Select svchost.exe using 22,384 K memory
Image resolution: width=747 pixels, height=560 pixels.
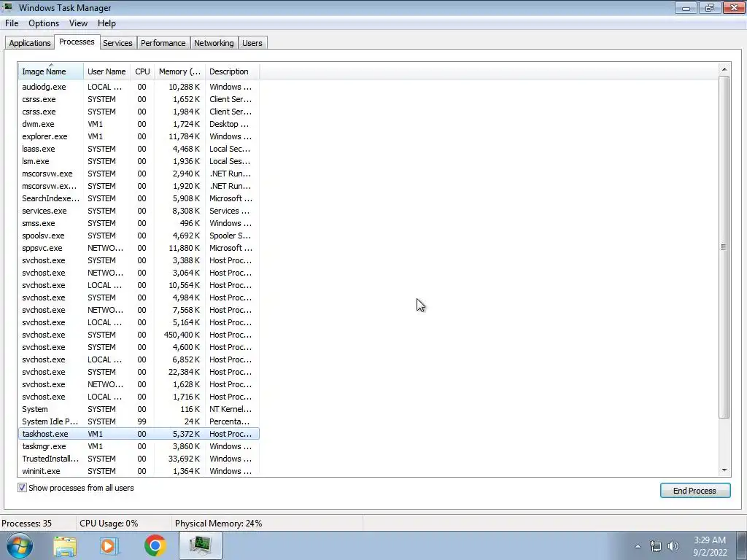pyautogui.click(x=139, y=372)
